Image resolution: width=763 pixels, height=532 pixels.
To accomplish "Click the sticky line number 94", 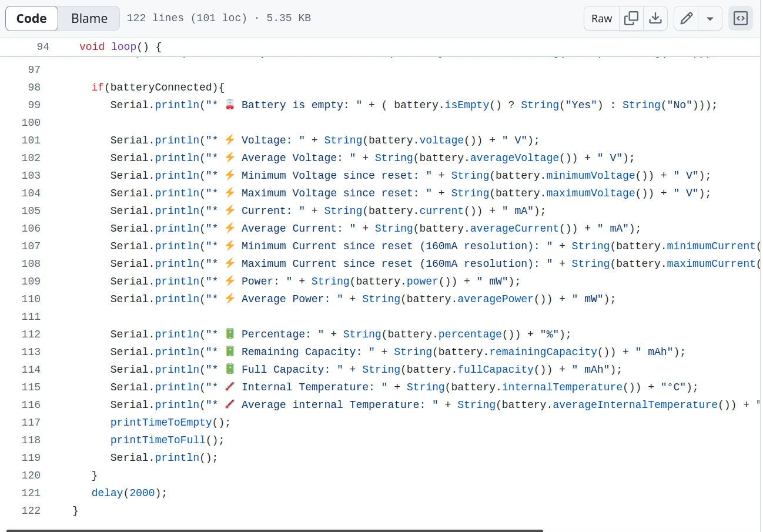I will 43,46.
